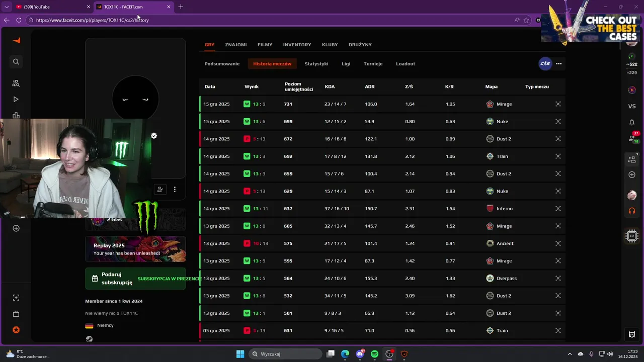The height and width of the screenshot is (362, 644).
Task: Switch to GRY tab
Action: pos(209,45)
